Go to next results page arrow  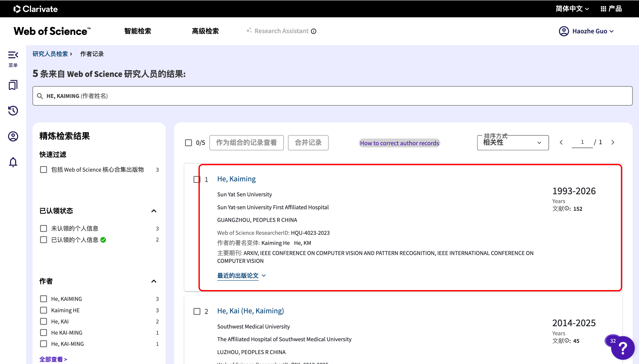pos(613,142)
